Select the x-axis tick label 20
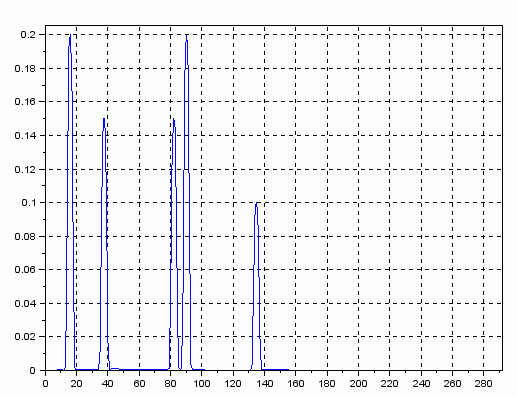The width and height of the screenshot is (517, 397). click(x=76, y=384)
